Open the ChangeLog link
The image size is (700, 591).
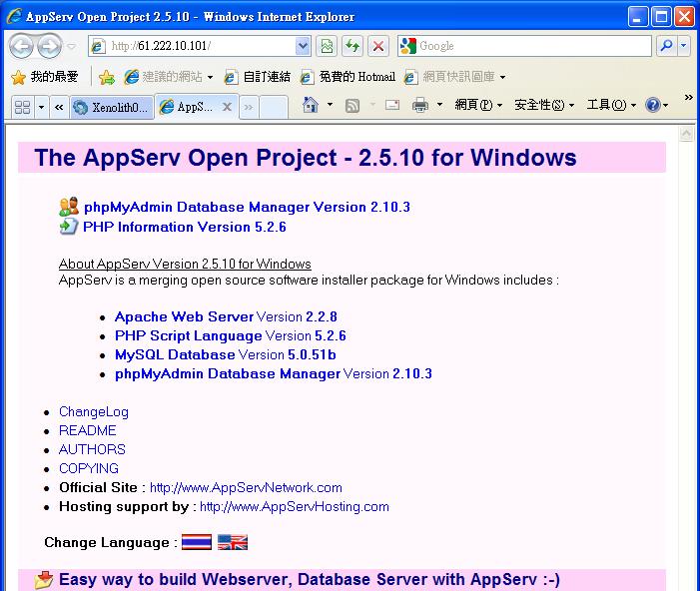coord(93,411)
